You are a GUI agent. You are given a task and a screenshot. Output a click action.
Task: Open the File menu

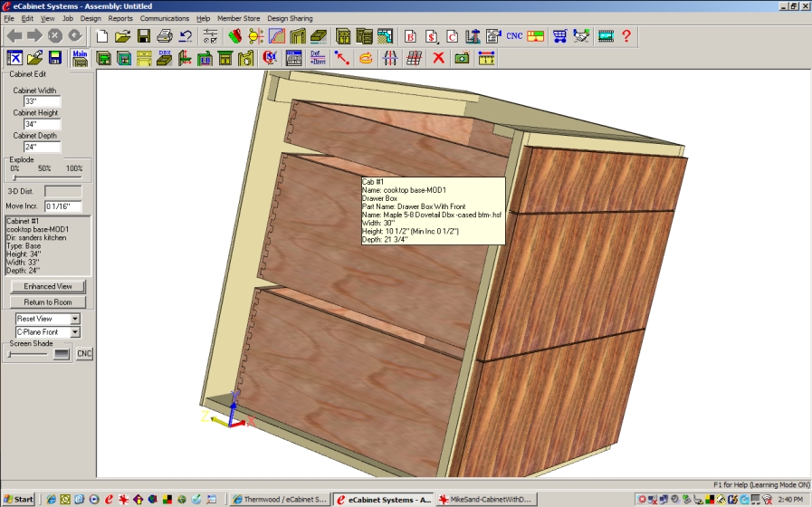tap(9, 18)
